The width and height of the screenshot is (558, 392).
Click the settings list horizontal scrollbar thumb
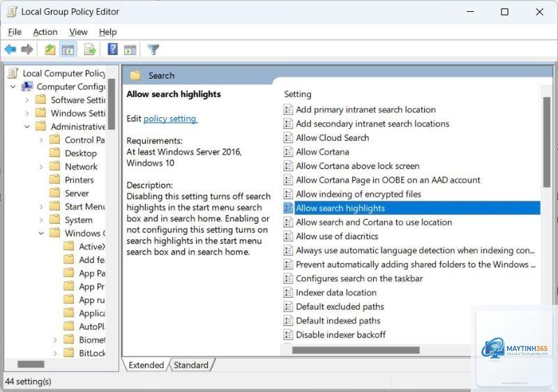click(x=356, y=350)
